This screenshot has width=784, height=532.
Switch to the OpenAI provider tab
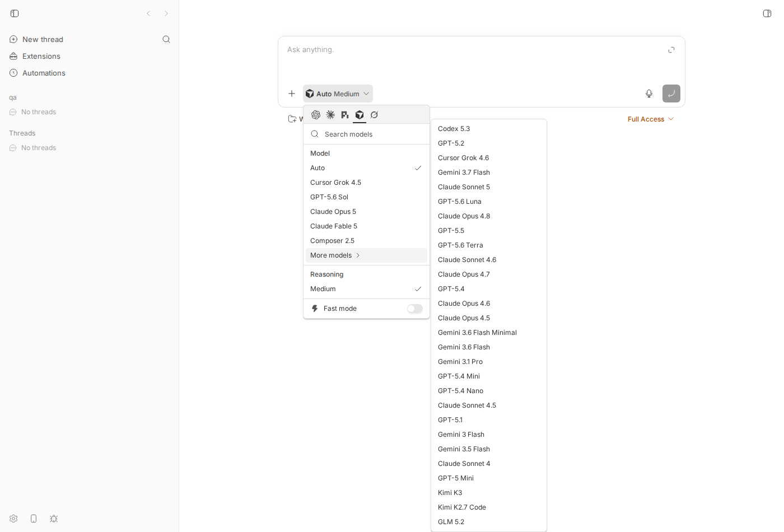point(316,115)
